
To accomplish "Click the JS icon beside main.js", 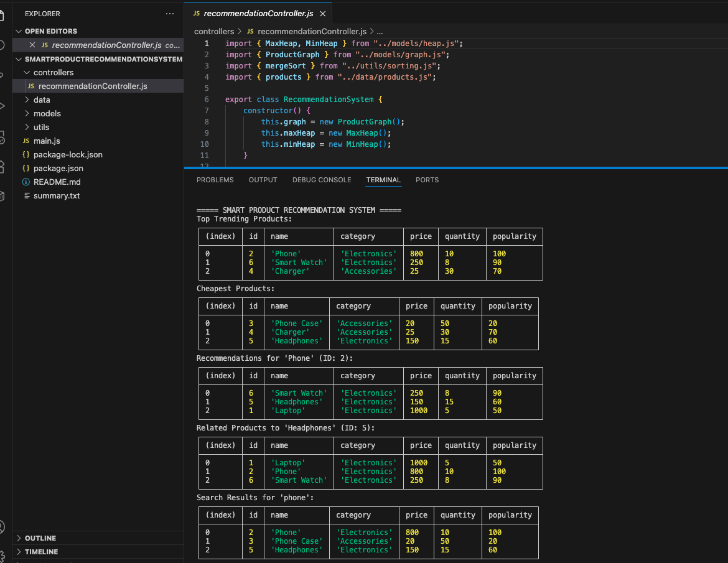I will 26,141.
